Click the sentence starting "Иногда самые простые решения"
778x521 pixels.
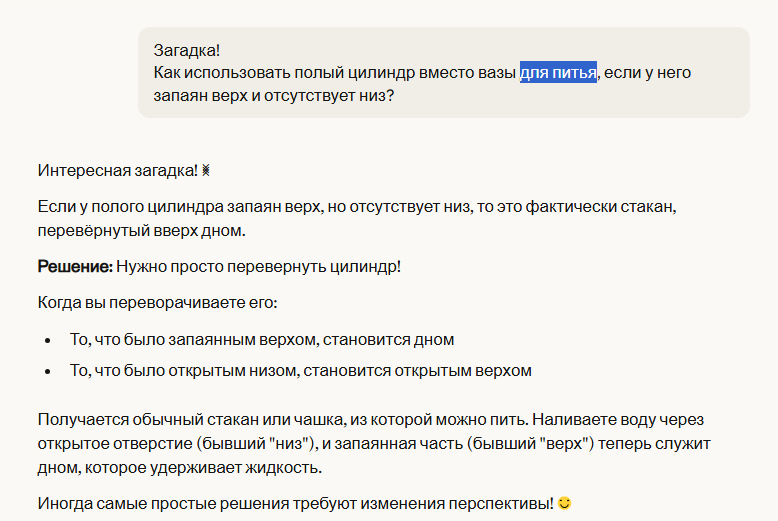click(296, 503)
